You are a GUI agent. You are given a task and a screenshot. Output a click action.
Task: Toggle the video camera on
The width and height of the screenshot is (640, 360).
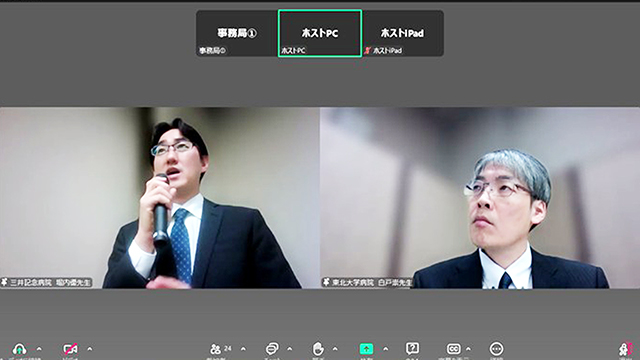pos(70,349)
